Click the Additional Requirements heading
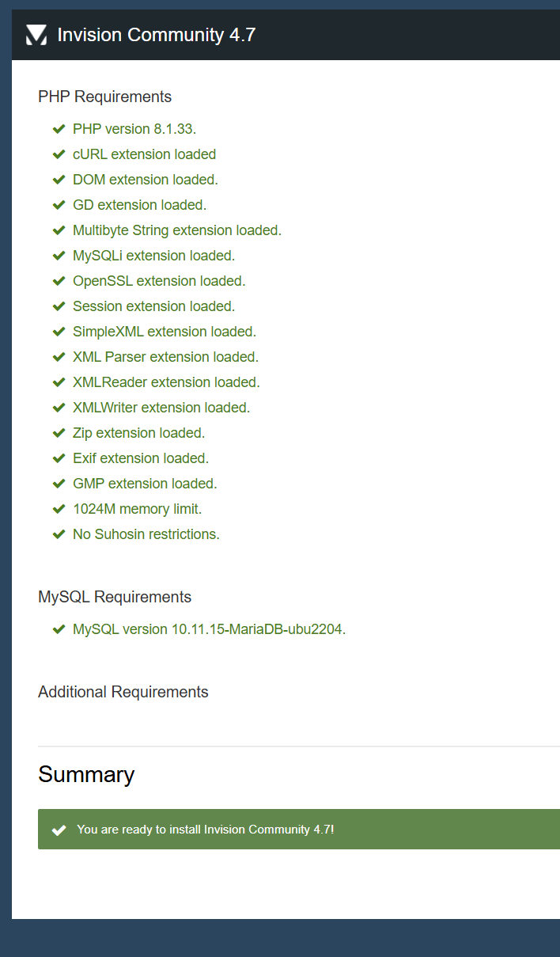 [123, 692]
